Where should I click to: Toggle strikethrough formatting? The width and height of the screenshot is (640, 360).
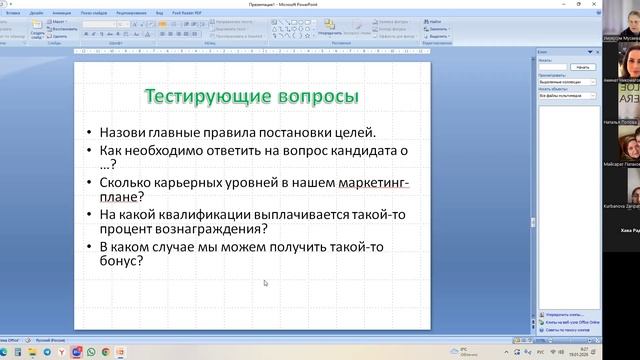(110, 34)
